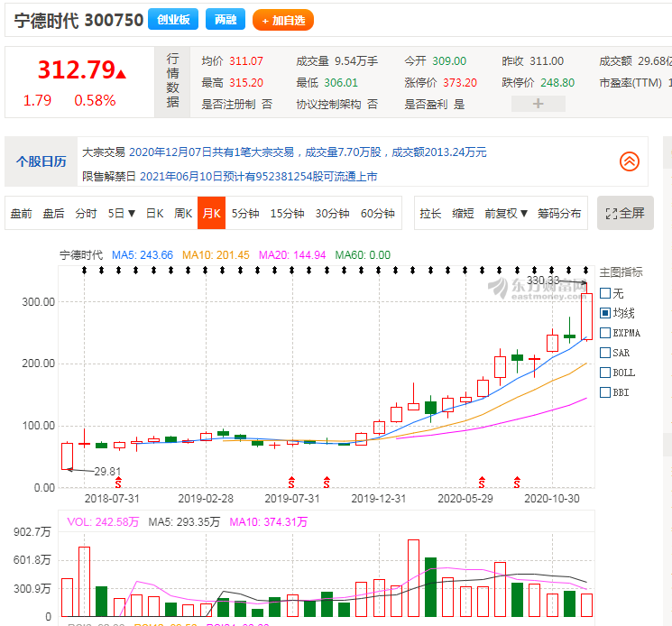Click 缩短 to shrink chart
Screen dimensions: 672x626
pyautogui.click(x=463, y=214)
